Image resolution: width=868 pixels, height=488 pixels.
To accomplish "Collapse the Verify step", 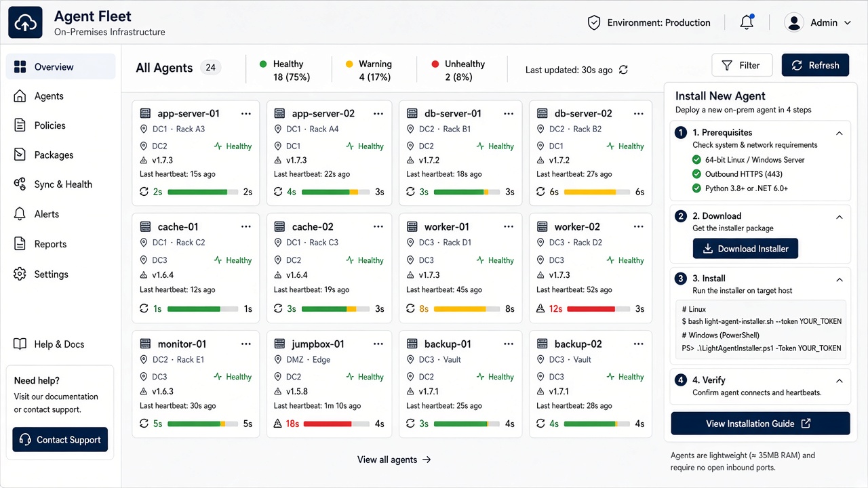I will (x=840, y=381).
